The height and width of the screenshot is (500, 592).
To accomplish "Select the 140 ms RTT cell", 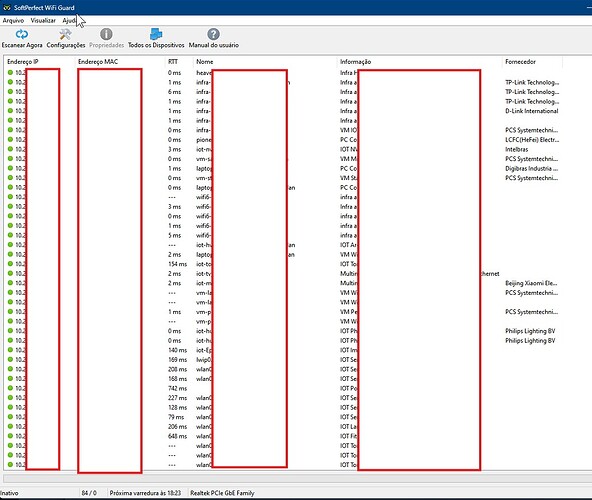I will point(177,350).
